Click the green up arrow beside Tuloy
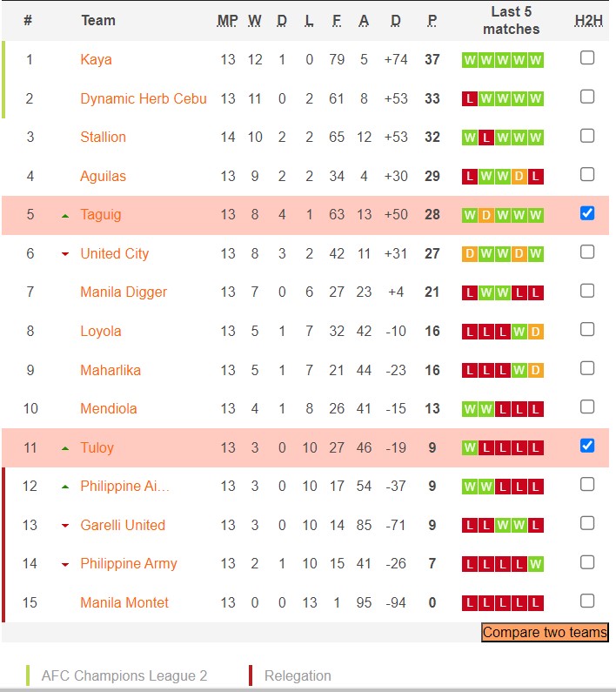This screenshot has height=692, width=616. [65, 448]
